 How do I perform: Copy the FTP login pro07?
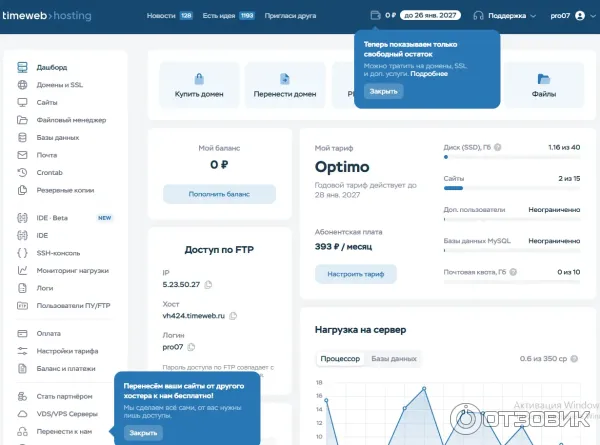coord(191,347)
